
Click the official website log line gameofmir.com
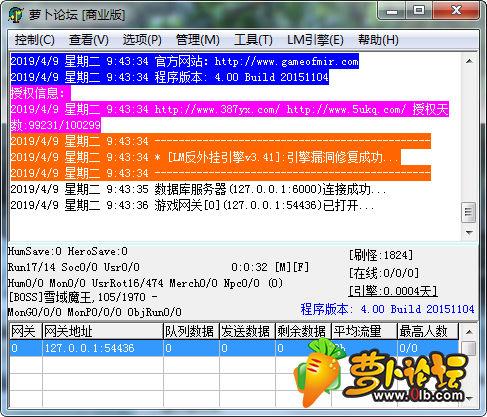pyautogui.click(x=185, y=61)
